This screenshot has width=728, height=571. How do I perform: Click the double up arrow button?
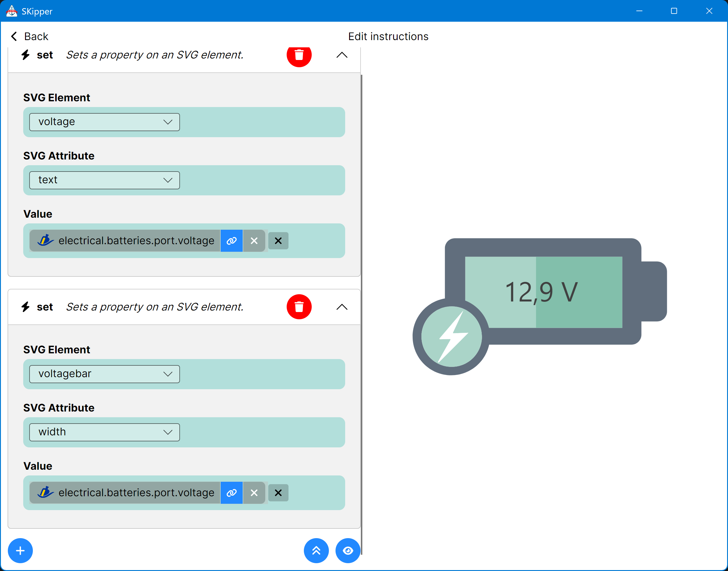(x=316, y=550)
